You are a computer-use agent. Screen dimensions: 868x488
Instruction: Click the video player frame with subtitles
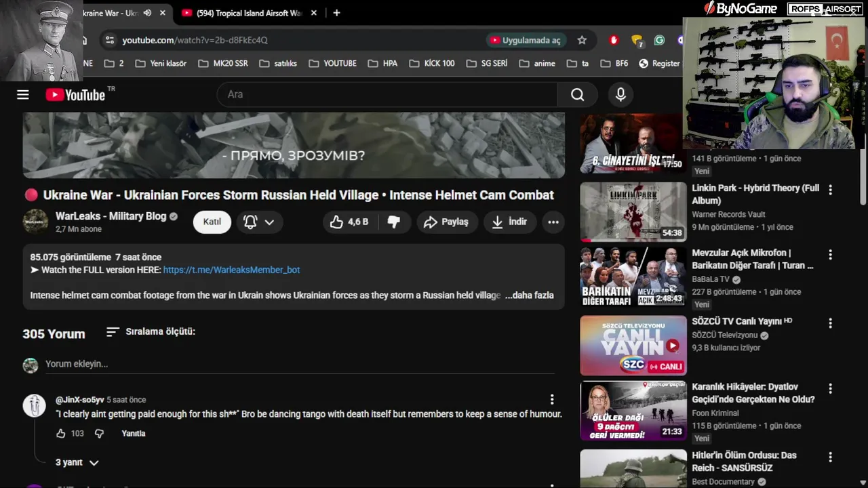pyautogui.click(x=294, y=145)
